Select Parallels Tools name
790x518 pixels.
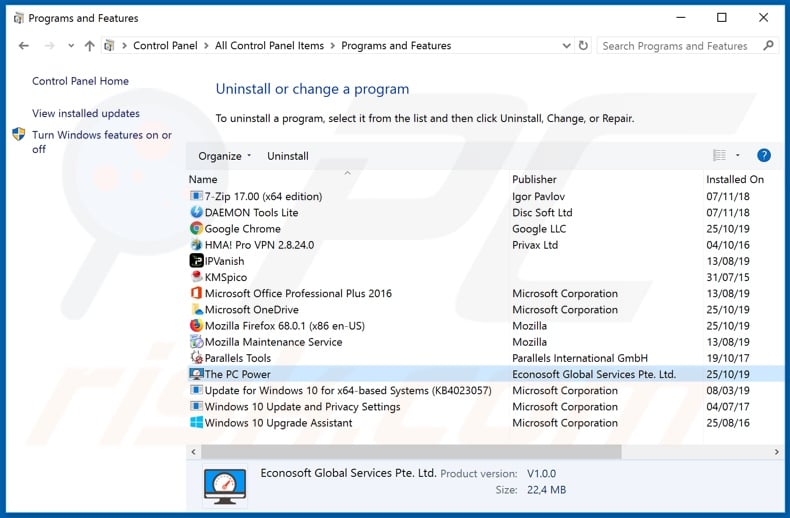[238, 358]
